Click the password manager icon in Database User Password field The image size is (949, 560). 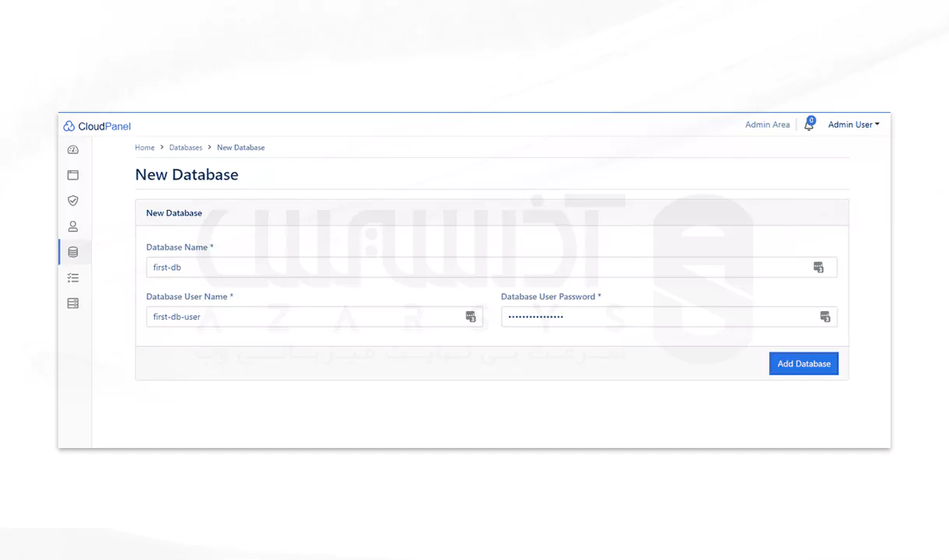(825, 317)
